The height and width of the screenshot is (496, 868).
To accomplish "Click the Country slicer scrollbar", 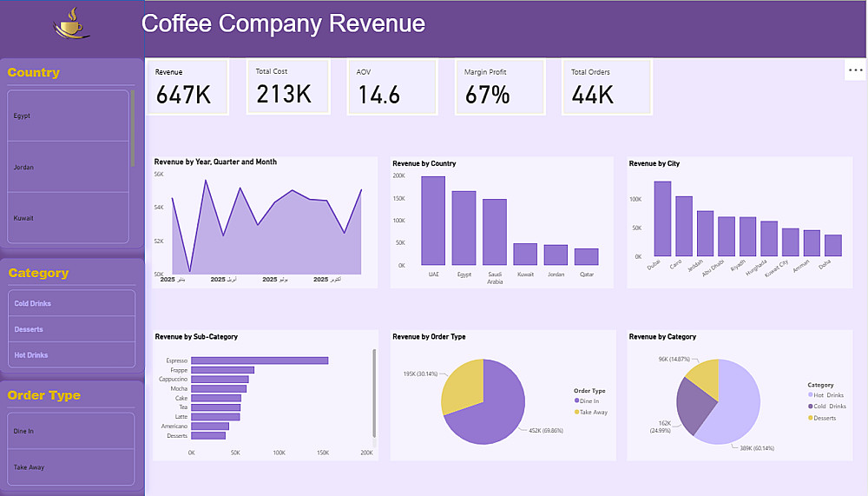I will [132, 129].
